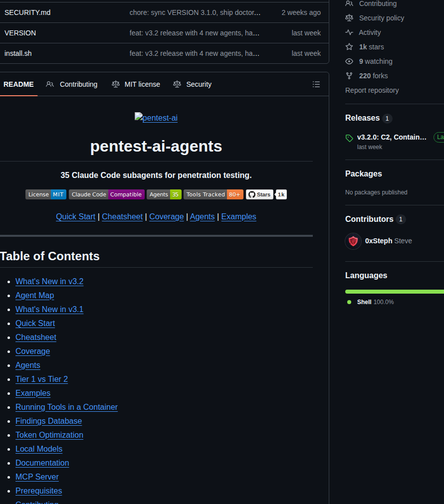Open Prerequisites contents link
The width and height of the screenshot is (444, 504).
point(38,491)
